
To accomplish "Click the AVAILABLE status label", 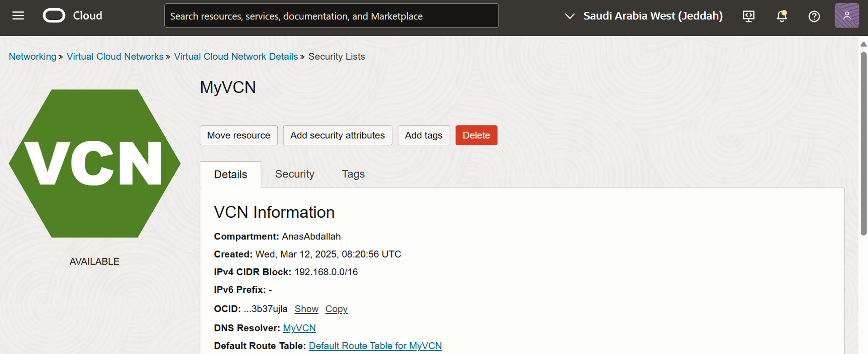I will (95, 262).
